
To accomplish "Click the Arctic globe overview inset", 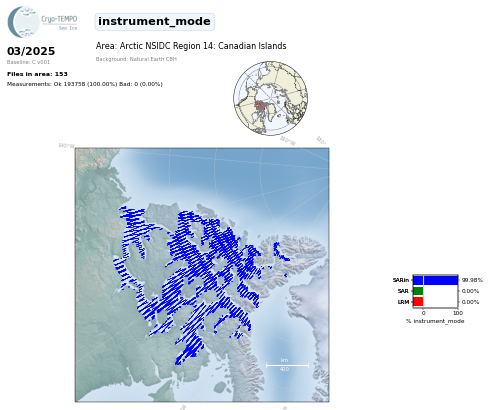I will pyautogui.click(x=270, y=98).
